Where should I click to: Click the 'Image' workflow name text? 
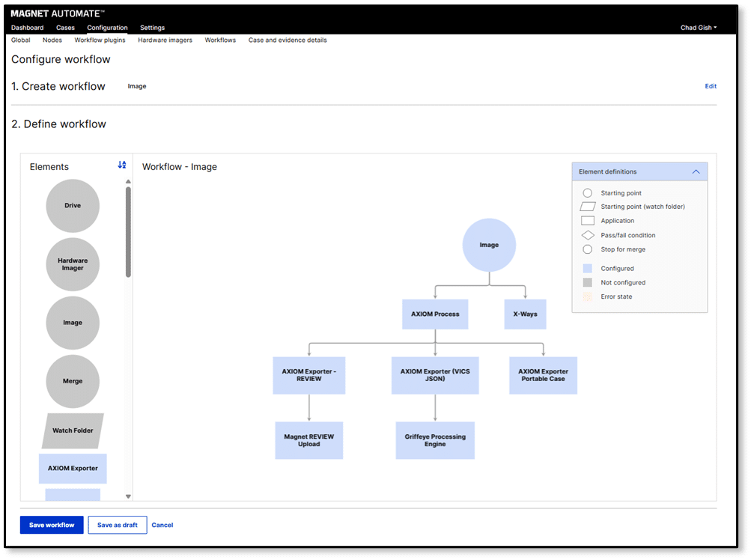click(x=137, y=86)
